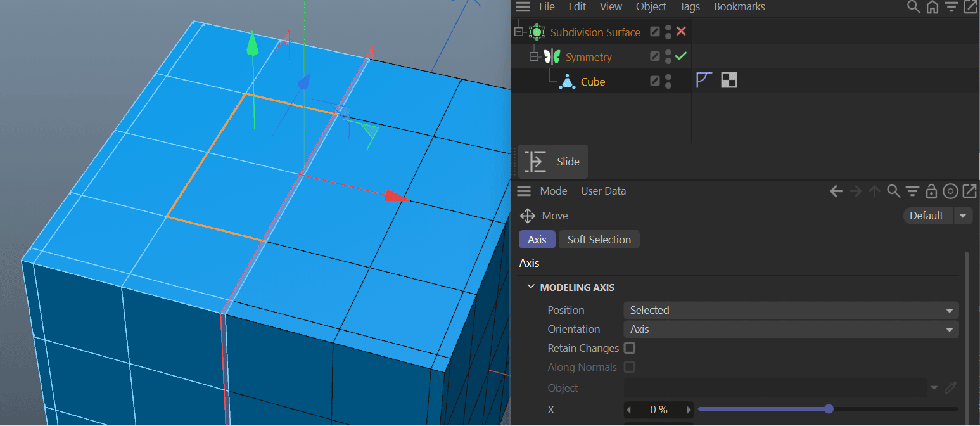Select the Cube object in hierarchy
980x426 pixels.
(x=592, y=82)
